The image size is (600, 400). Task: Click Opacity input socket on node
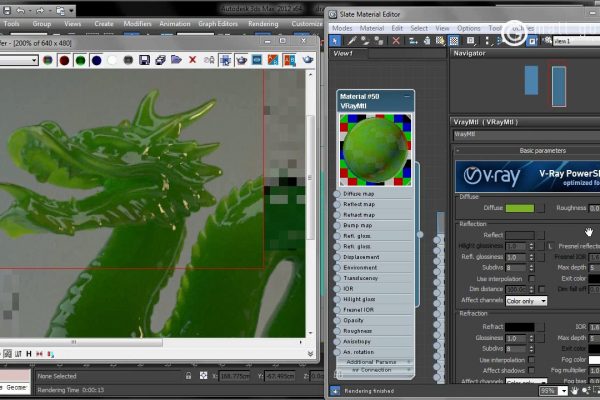(x=337, y=320)
